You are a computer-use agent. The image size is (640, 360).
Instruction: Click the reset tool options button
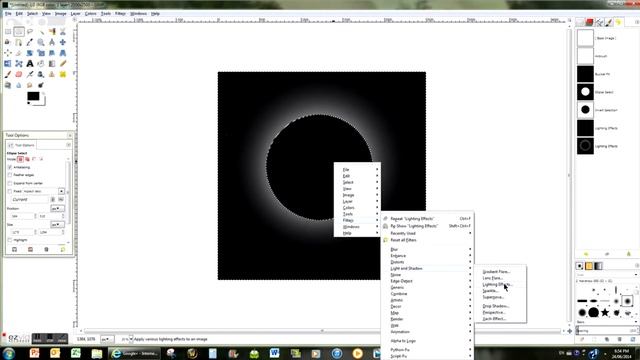pyautogui.click(x=62, y=249)
